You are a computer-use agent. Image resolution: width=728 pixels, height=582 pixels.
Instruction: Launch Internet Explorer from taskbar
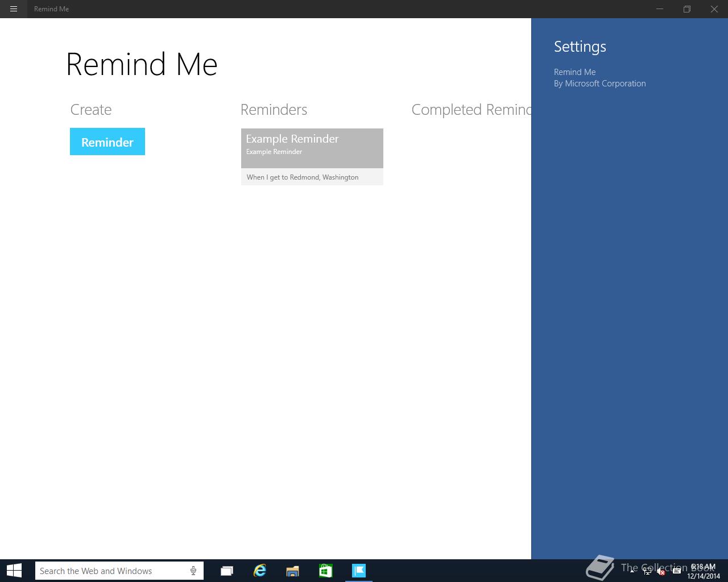(x=260, y=571)
